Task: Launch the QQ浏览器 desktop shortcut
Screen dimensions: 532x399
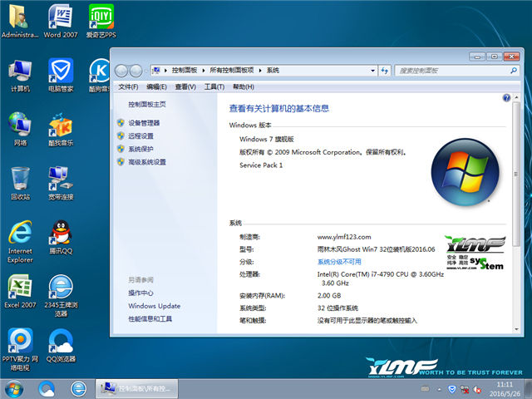Action: coord(61,346)
